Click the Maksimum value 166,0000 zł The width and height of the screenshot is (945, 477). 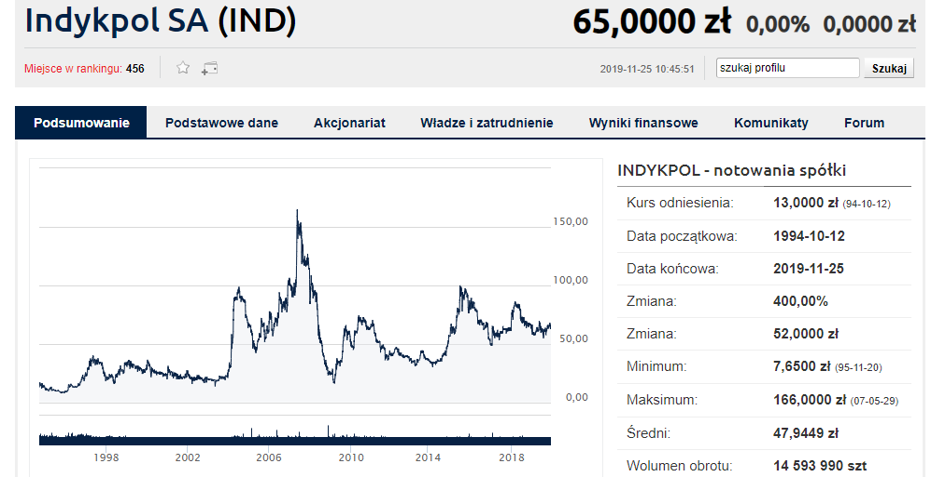(x=810, y=400)
